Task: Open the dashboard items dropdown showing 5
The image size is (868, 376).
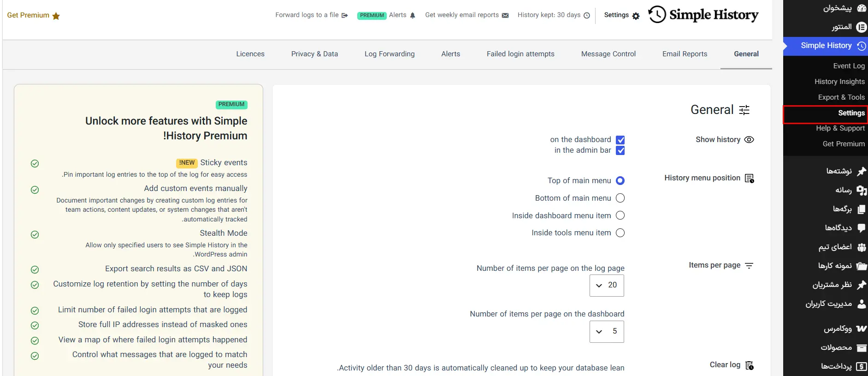Action: pos(607,332)
